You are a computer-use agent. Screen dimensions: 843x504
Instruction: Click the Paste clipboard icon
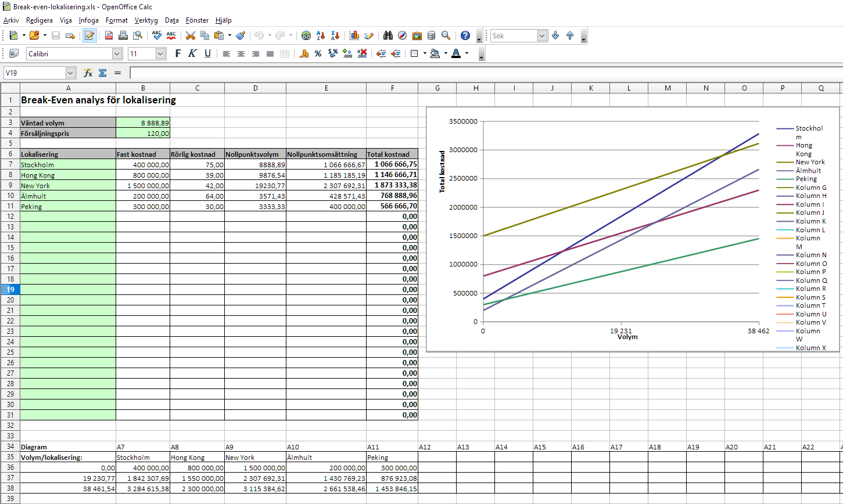tap(219, 35)
